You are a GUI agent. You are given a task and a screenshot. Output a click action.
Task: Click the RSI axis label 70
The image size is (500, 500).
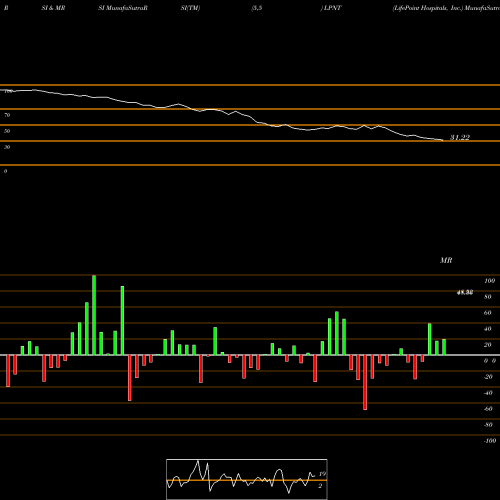tap(7, 115)
